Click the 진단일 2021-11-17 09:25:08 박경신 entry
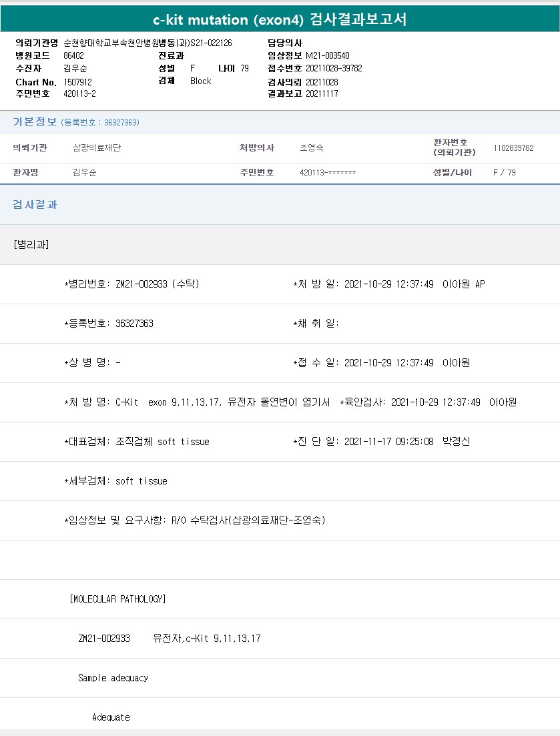560x736 pixels. pos(382,442)
